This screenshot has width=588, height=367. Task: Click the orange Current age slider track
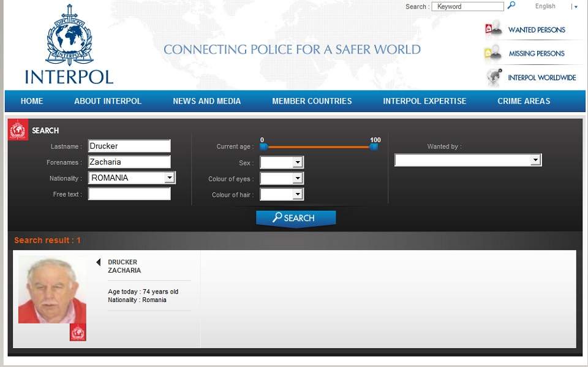(318, 147)
